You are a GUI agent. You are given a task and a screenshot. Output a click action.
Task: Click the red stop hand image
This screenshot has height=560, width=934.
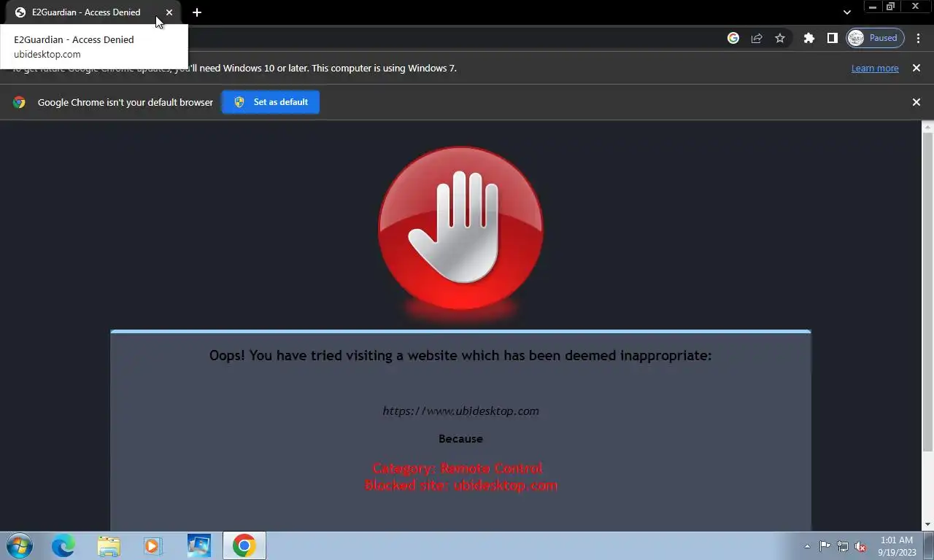(x=460, y=230)
